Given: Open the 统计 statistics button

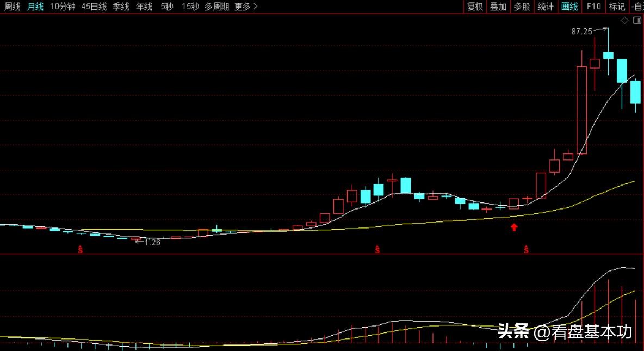Looking at the screenshot, I should 546,7.
